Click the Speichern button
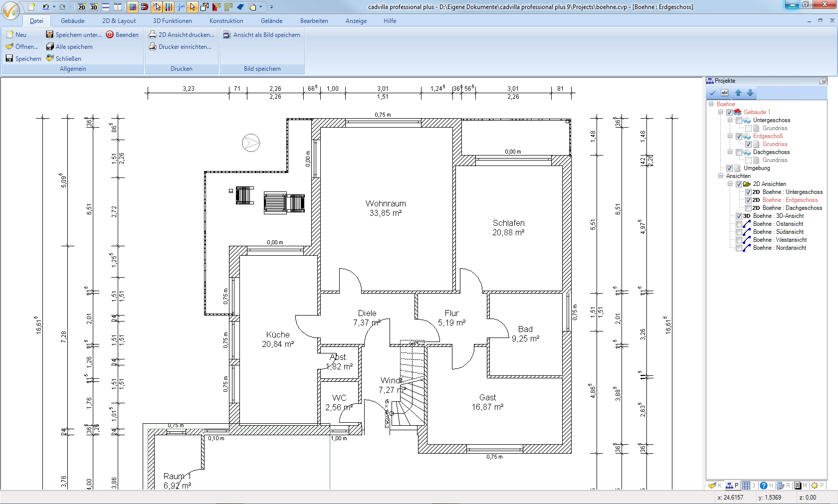The width and height of the screenshot is (838, 504). click(x=23, y=59)
